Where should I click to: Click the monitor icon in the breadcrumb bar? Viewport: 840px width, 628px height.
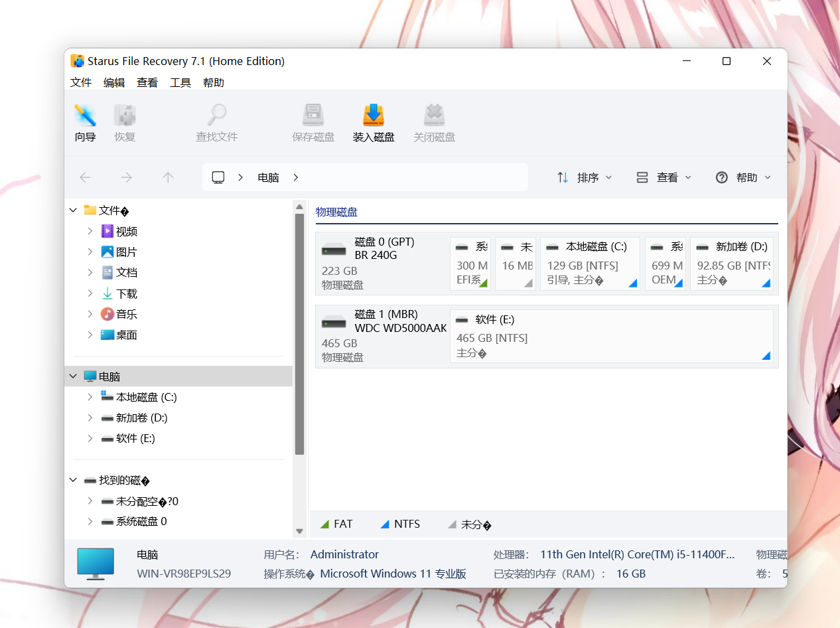(x=218, y=177)
